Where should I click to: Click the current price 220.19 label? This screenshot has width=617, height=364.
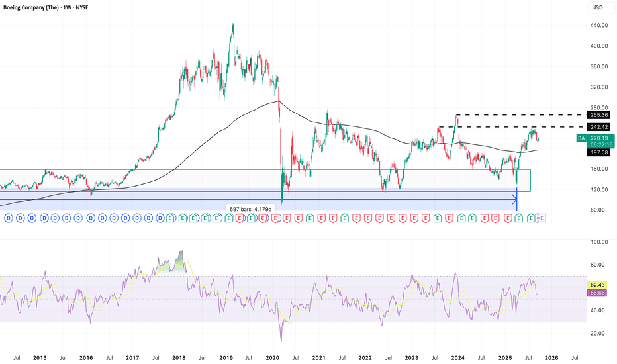600,138
